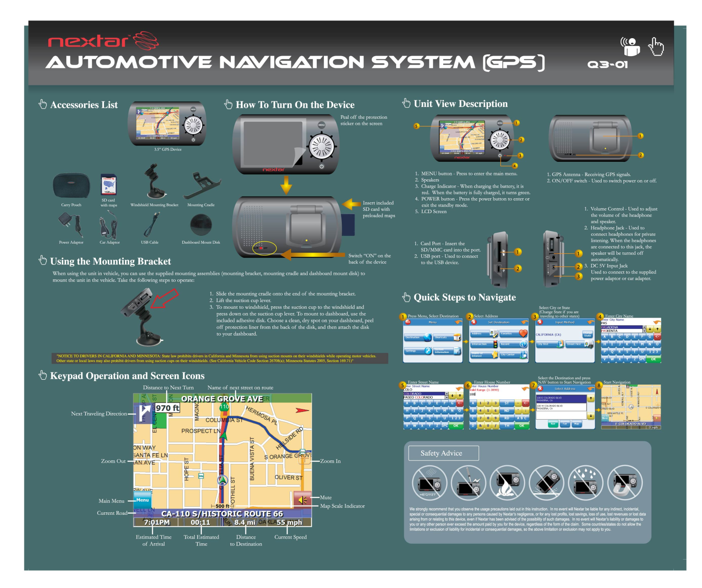Tap the ST key on the house number keypad
The image size is (702, 588).
coord(507,403)
